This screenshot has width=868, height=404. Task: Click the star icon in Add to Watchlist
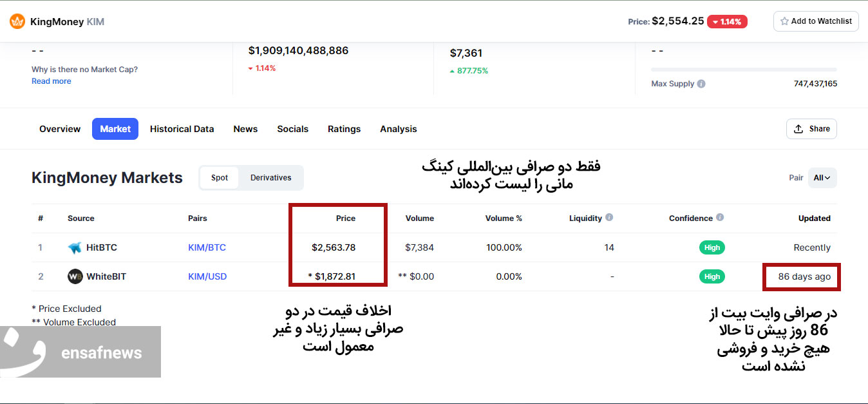pyautogui.click(x=784, y=21)
